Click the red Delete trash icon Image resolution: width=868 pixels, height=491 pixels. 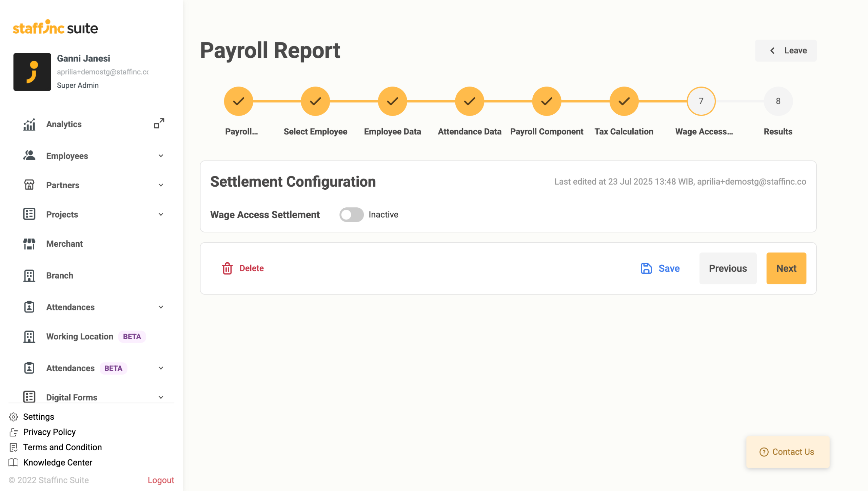(x=227, y=268)
